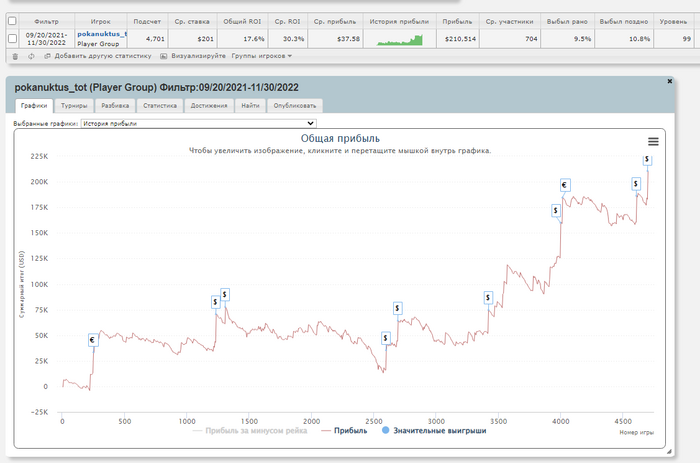This screenshot has width=700, height=463.
Task: Click the Прибыль column header
Action: 457,21
